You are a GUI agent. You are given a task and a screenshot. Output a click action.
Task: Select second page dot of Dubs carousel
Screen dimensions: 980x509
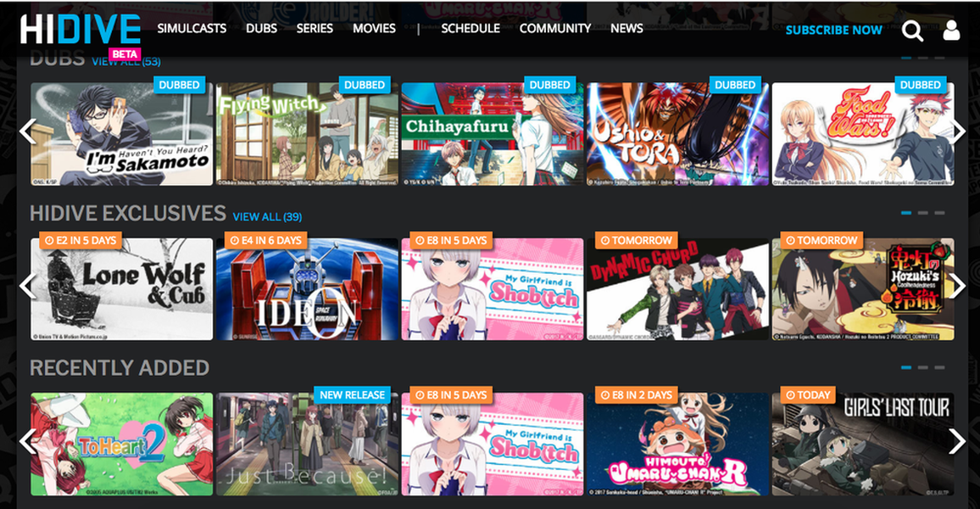(x=923, y=58)
